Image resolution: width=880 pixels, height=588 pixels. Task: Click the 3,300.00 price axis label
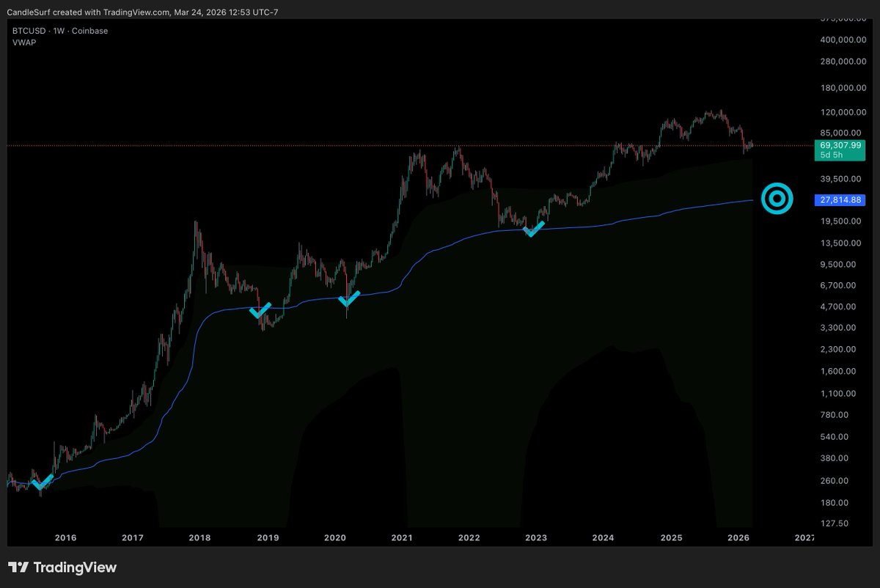coord(837,328)
